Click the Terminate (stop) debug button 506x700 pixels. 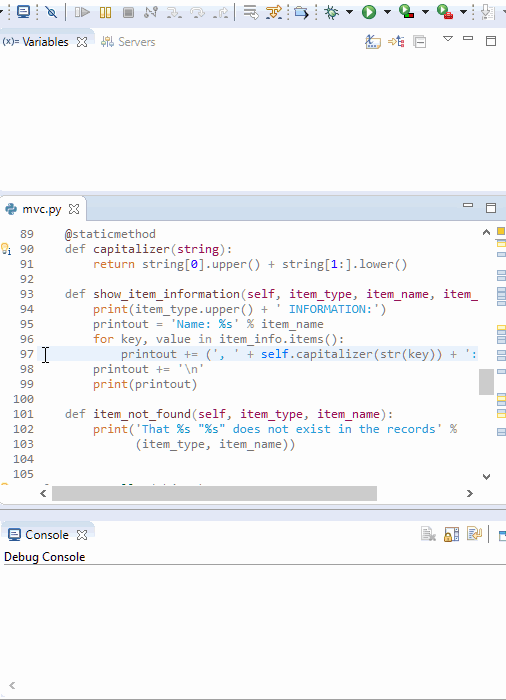[129, 12]
